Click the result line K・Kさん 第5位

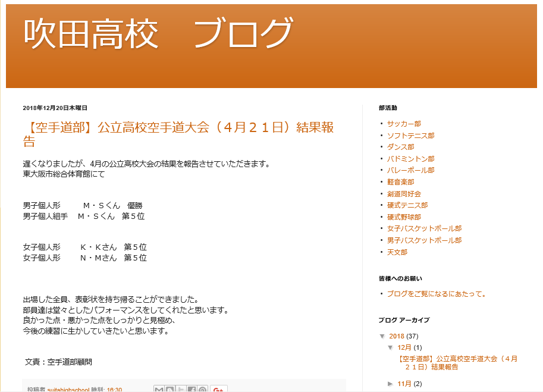tap(114, 247)
